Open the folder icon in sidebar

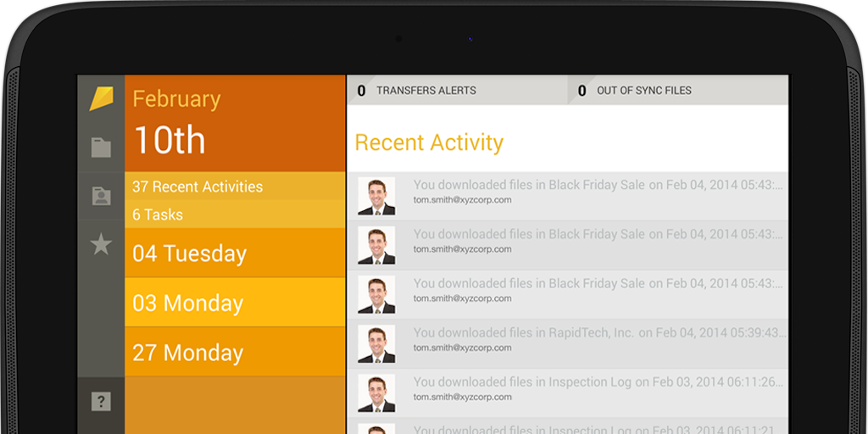(x=101, y=147)
